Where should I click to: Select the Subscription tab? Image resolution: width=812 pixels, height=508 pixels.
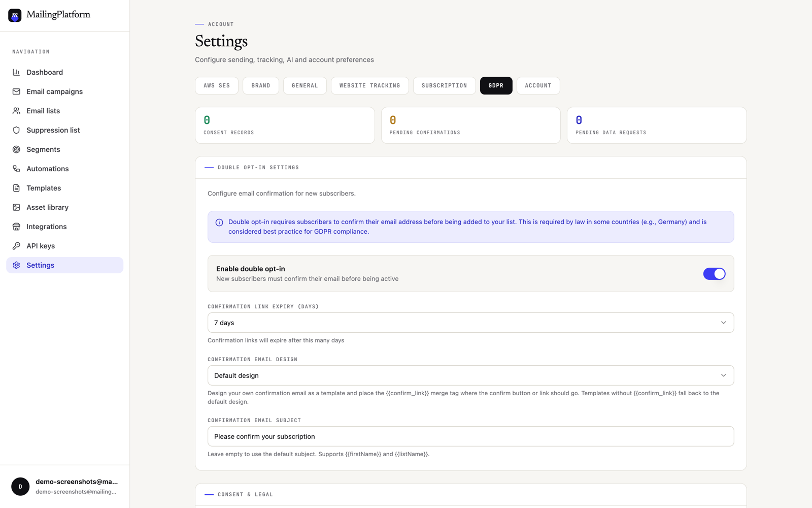(445, 85)
